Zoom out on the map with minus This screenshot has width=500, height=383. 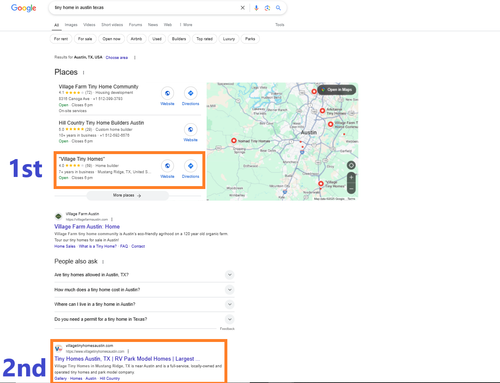tap(351, 189)
